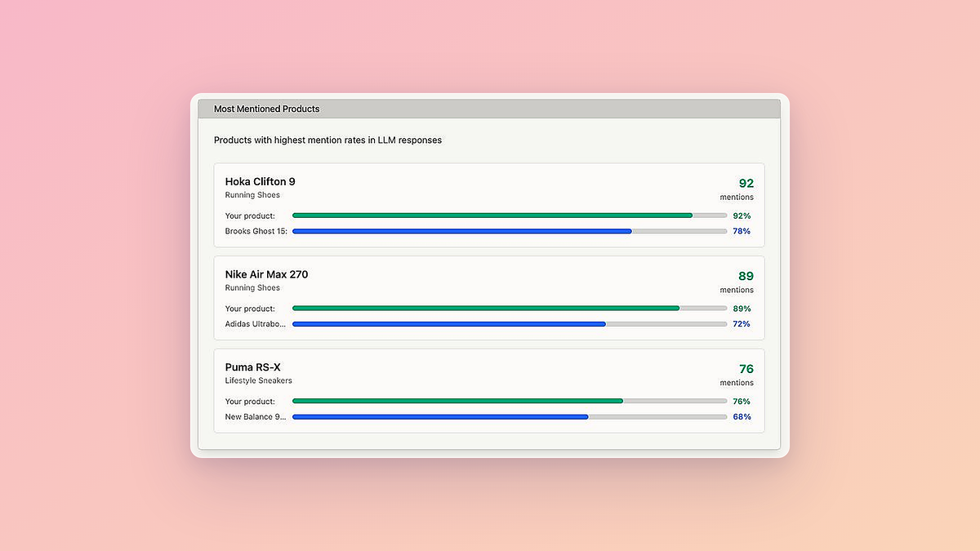Click the Brooks Ghost 15 competitor label
This screenshot has height=551, width=980.
pyautogui.click(x=256, y=232)
